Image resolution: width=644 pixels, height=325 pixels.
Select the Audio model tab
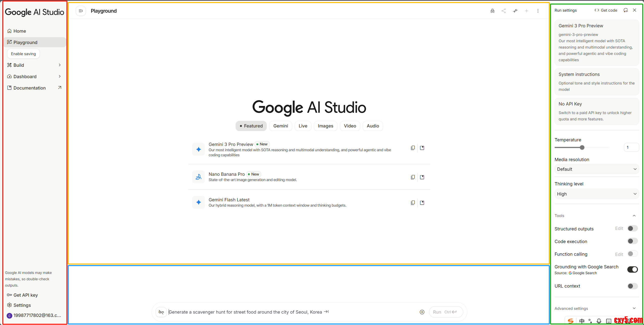(x=373, y=126)
